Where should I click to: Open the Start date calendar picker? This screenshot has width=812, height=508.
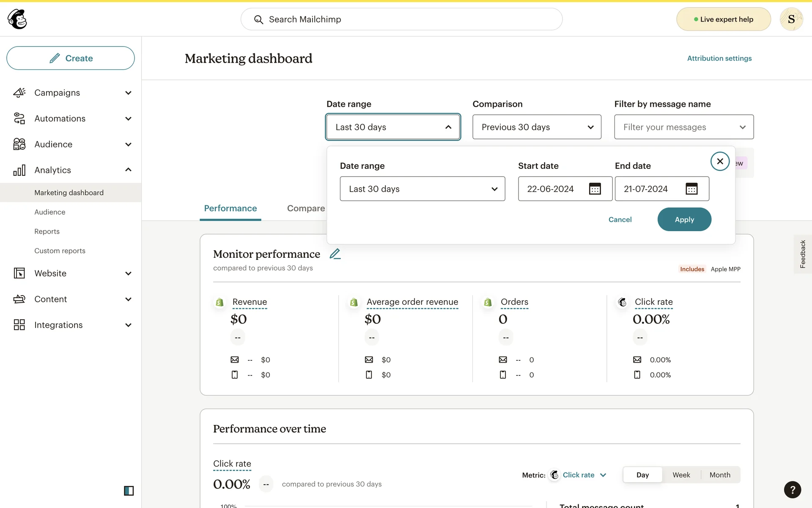coord(595,189)
